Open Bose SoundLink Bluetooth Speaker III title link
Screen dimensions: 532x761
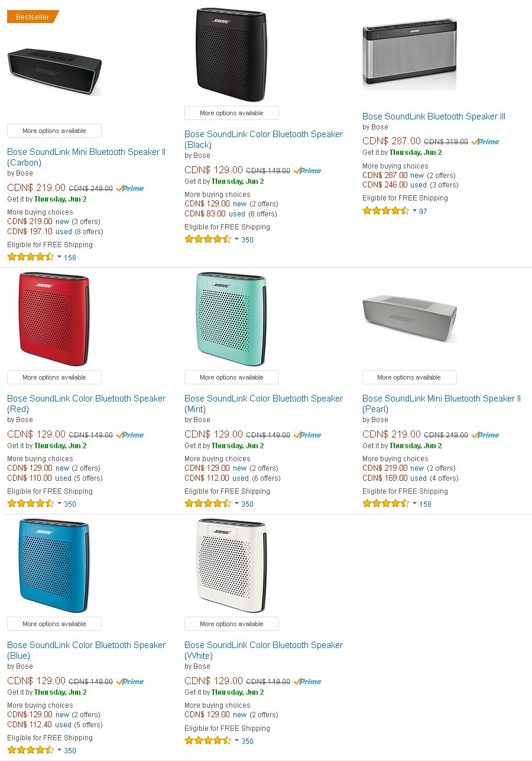(x=434, y=116)
